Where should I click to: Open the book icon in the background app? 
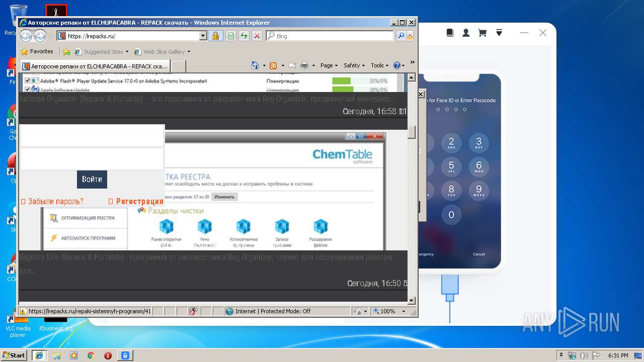coord(450,33)
